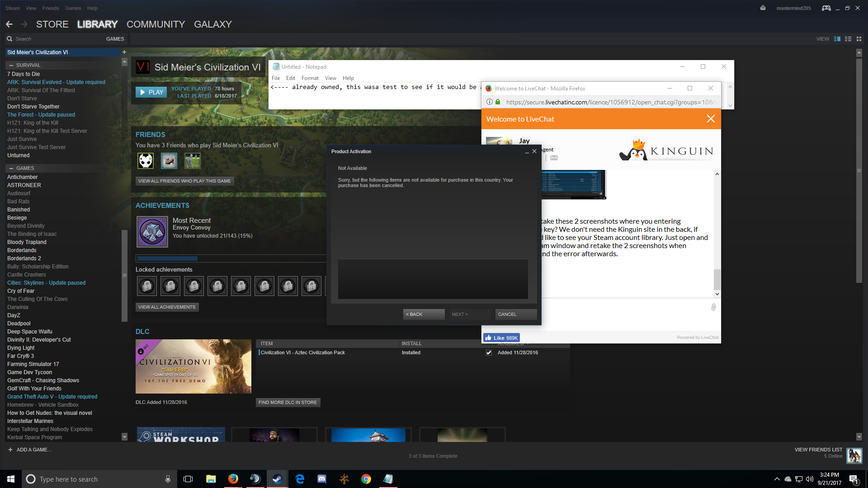Click the first locked achievement icon
Image resolution: width=868 pixels, height=488 pixels.
[147, 286]
